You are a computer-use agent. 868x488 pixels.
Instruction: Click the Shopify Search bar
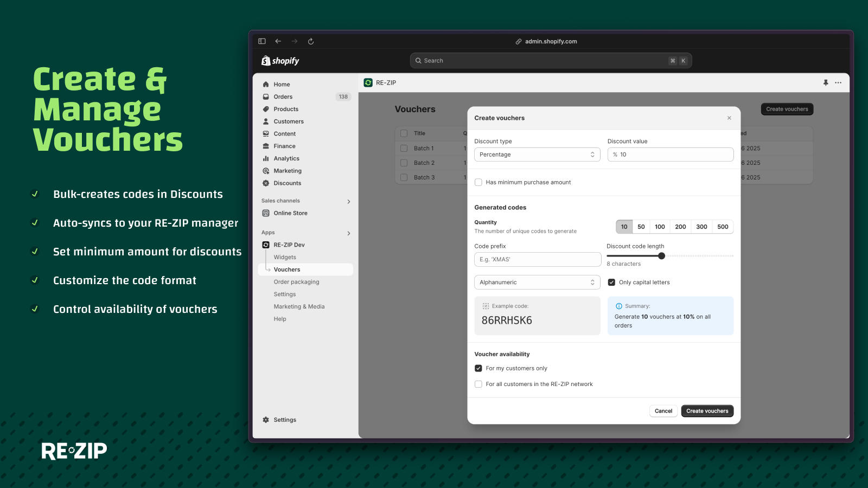tap(551, 61)
